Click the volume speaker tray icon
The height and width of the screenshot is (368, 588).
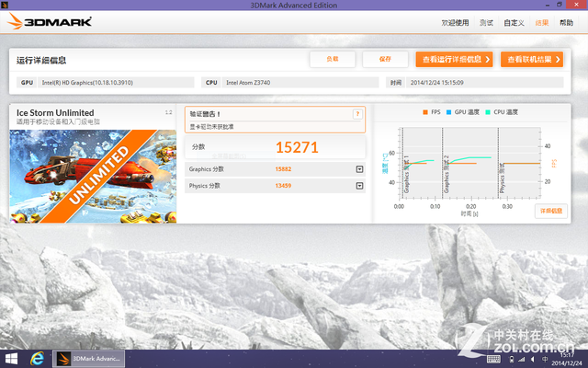pos(533,360)
